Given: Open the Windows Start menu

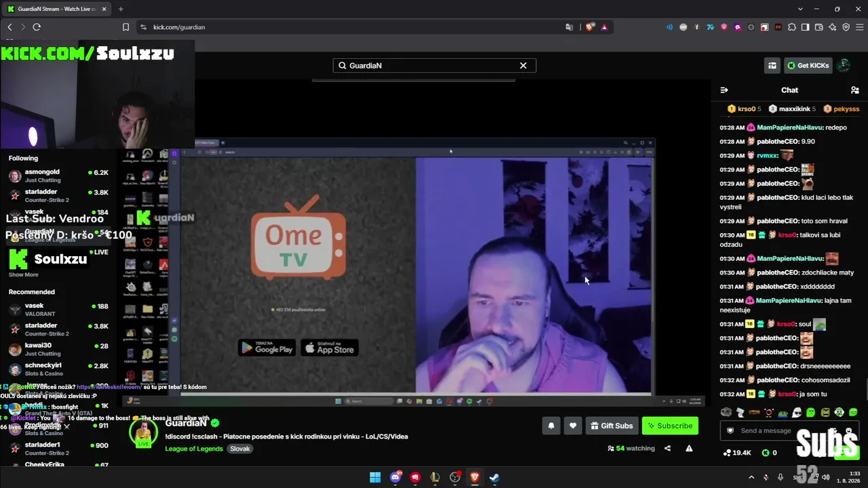Looking at the screenshot, I should pos(375,477).
